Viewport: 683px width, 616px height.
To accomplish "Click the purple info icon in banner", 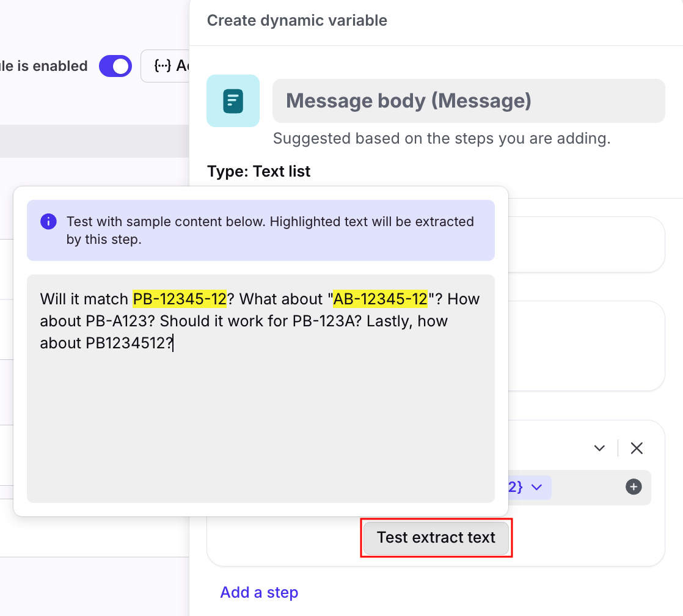I will pyautogui.click(x=48, y=222).
